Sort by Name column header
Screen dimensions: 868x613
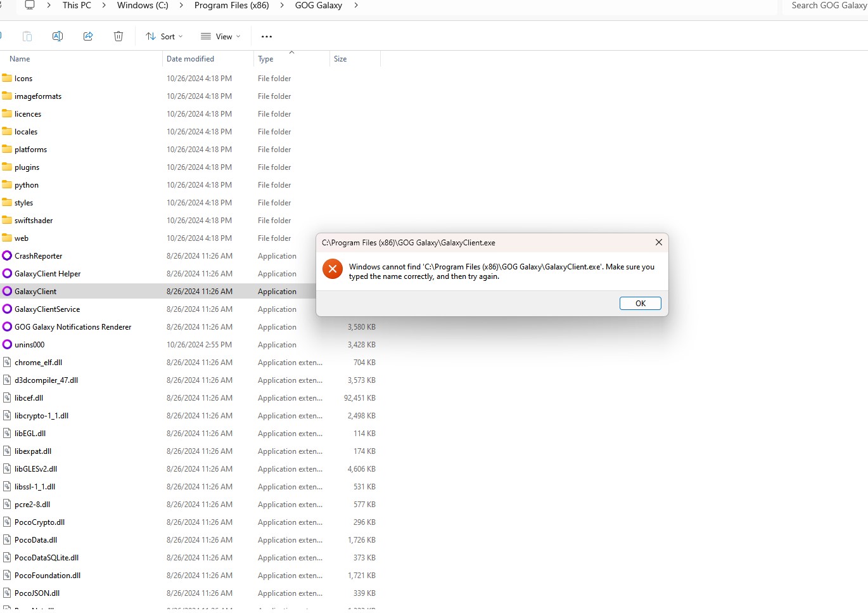point(20,59)
